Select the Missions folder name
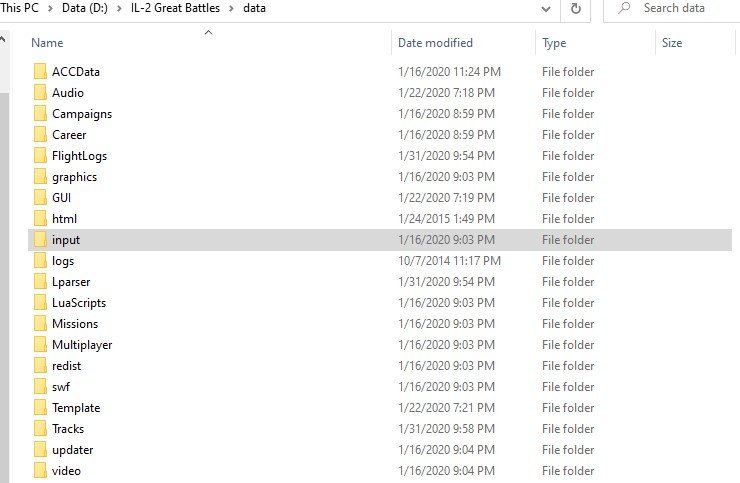Viewport: 740px width, 483px height. tap(75, 323)
